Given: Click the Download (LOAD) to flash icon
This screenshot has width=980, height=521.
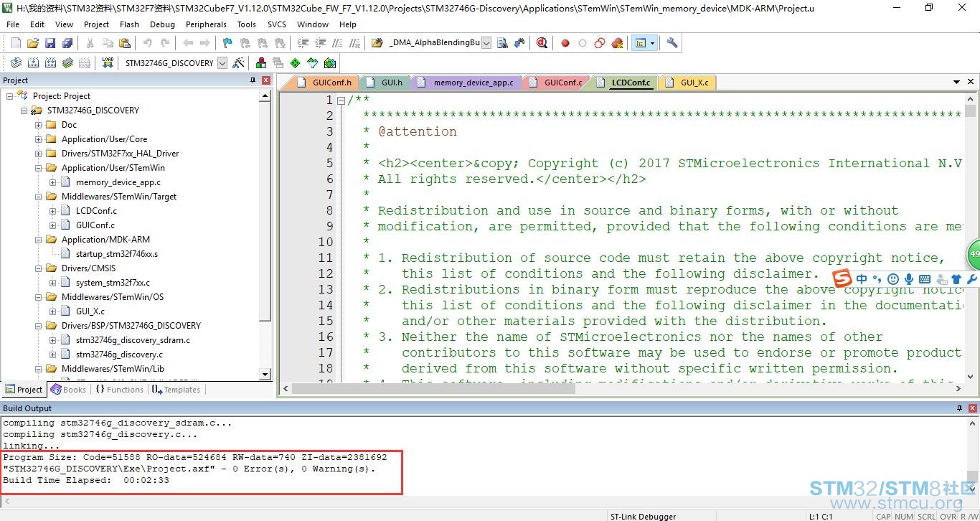Looking at the screenshot, I should (x=108, y=63).
